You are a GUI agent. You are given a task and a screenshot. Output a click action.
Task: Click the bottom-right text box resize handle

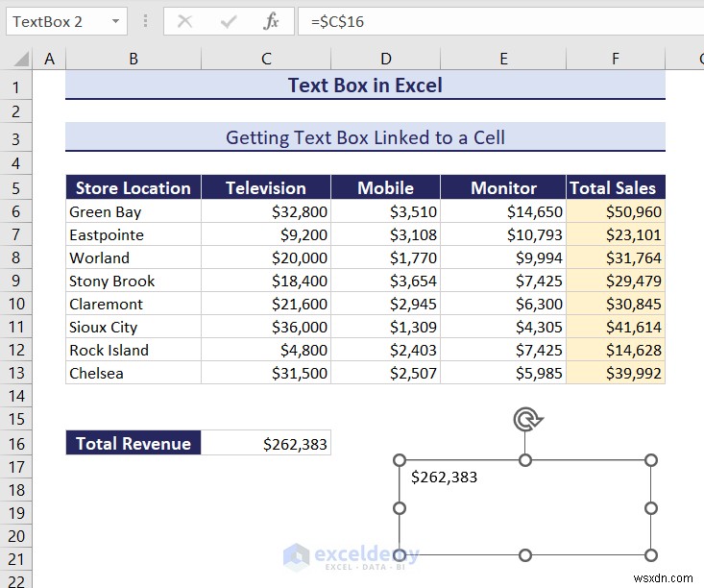pyautogui.click(x=651, y=555)
